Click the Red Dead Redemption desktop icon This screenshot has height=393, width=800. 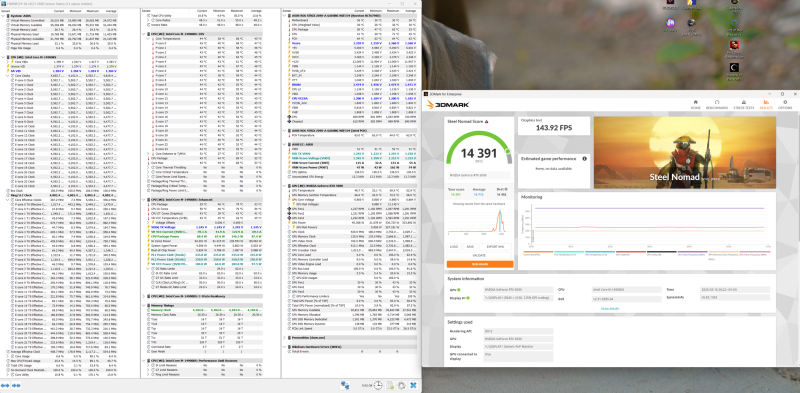pos(734,48)
